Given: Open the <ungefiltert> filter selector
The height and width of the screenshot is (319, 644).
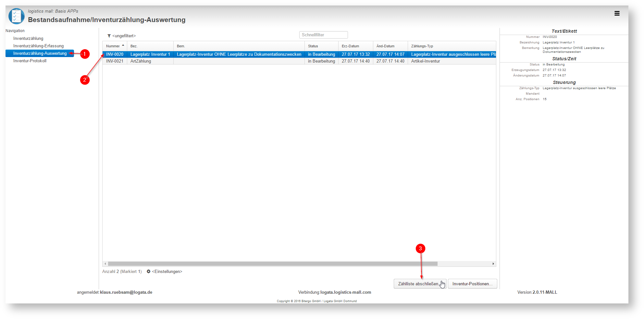Looking at the screenshot, I should click(124, 36).
